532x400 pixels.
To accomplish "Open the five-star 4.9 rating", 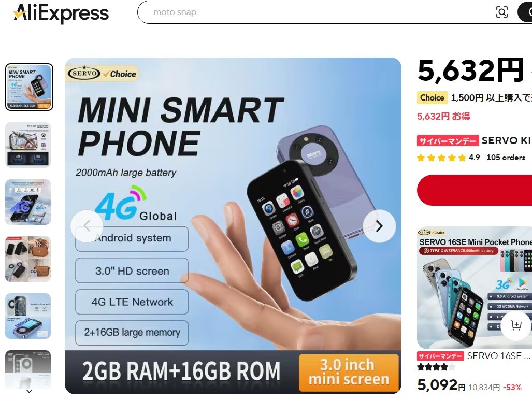I will click(448, 158).
